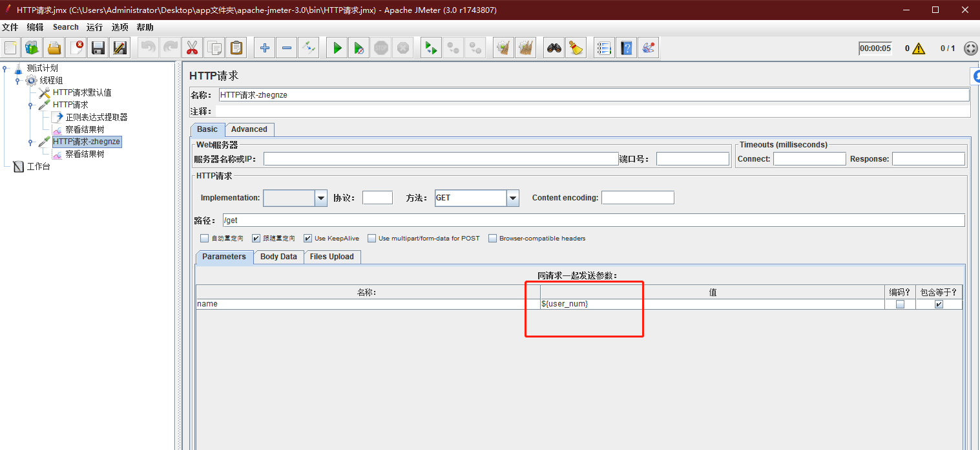The image size is (980, 450).
Task: Collapse the HTTP请求 node toggle
Action: coord(30,105)
